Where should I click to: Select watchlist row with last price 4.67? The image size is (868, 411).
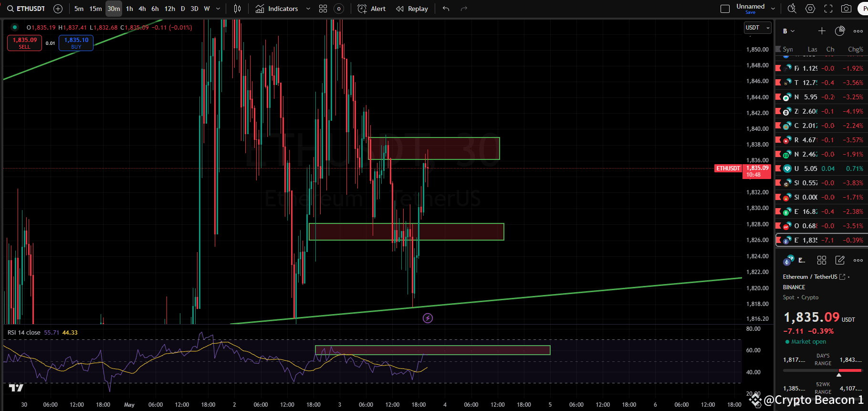tap(820, 140)
